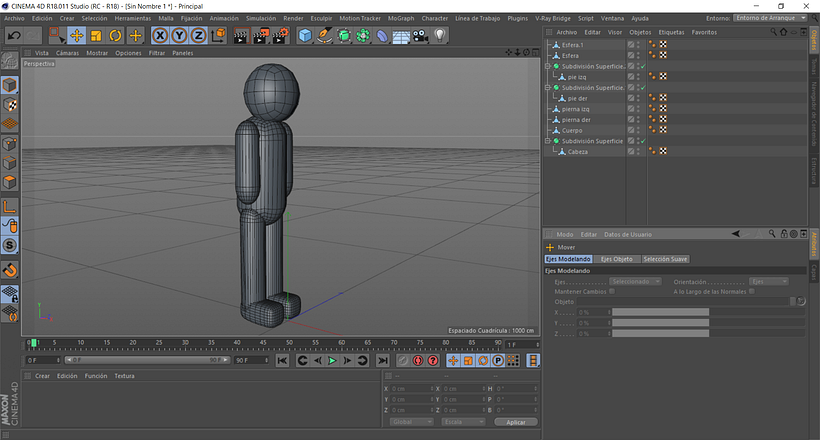The width and height of the screenshot is (820, 440).
Task: Go to the end of animation
Action: click(x=383, y=360)
